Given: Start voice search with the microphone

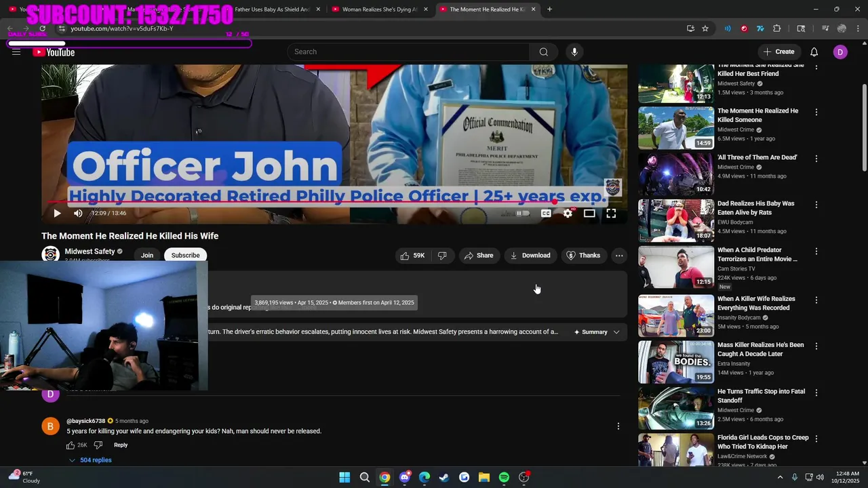Looking at the screenshot, I should [574, 52].
